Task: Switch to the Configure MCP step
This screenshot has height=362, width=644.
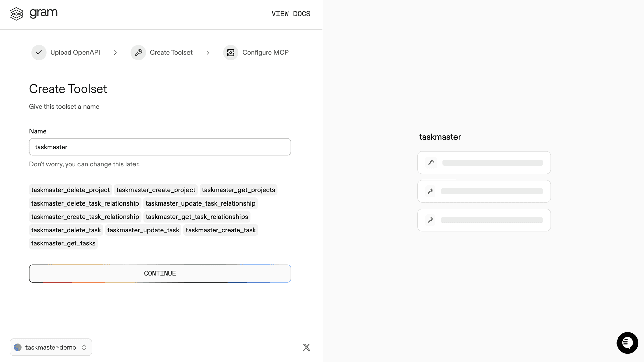Action: pos(265,53)
